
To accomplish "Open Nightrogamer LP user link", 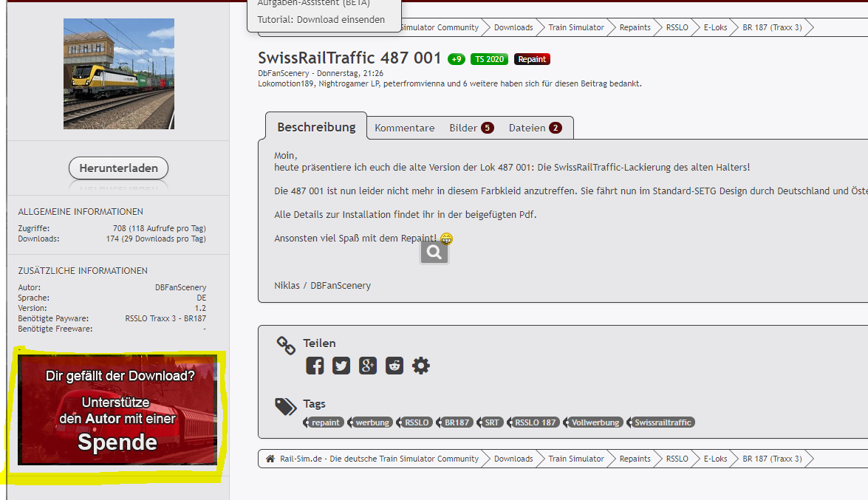I will [349, 83].
